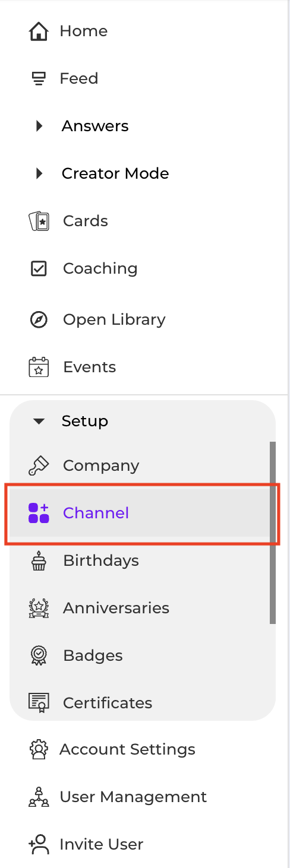Image resolution: width=290 pixels, height=868 pixels.
Task: Expand the Creator Mode arrow
Action: point(39,173)
